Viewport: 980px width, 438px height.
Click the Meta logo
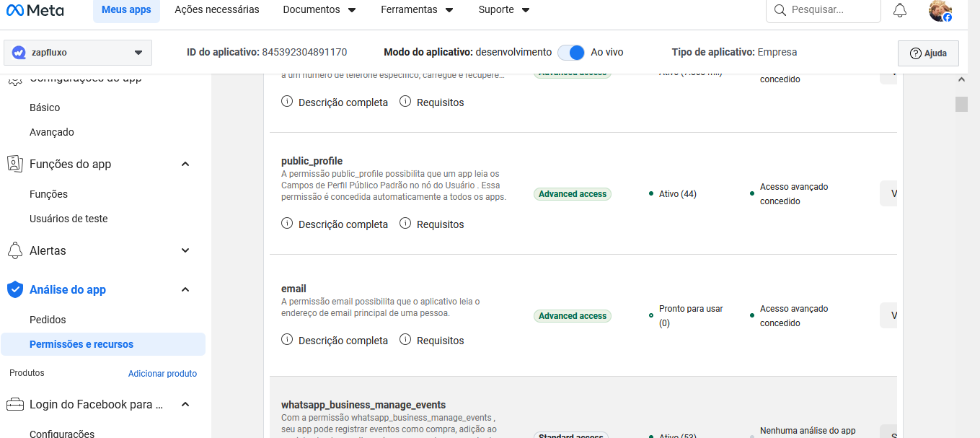point(35,10)
